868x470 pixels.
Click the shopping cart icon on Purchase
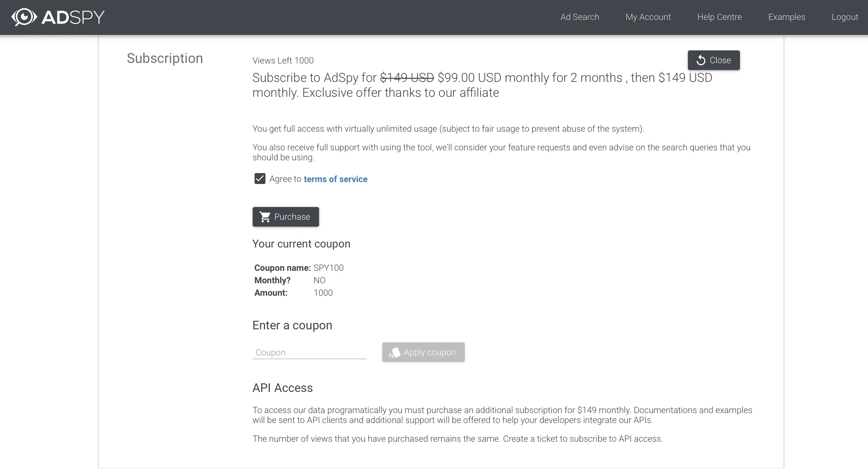tap(265, 217)
